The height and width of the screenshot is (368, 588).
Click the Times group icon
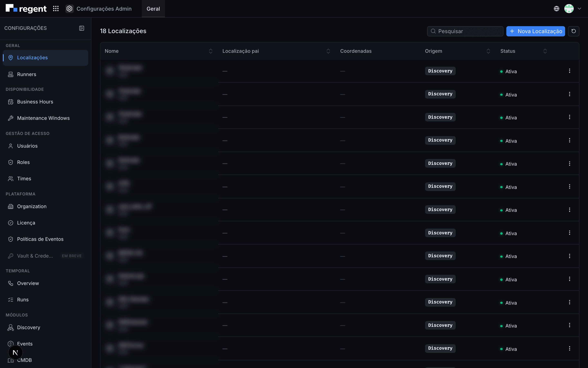click(10, 179)
